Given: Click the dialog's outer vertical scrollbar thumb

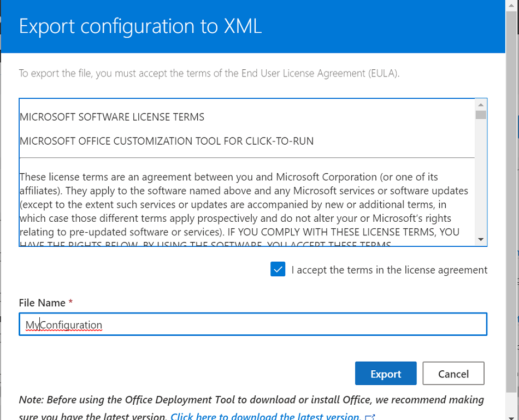Looking at the screenshot, I should click(x=512, y=202).
